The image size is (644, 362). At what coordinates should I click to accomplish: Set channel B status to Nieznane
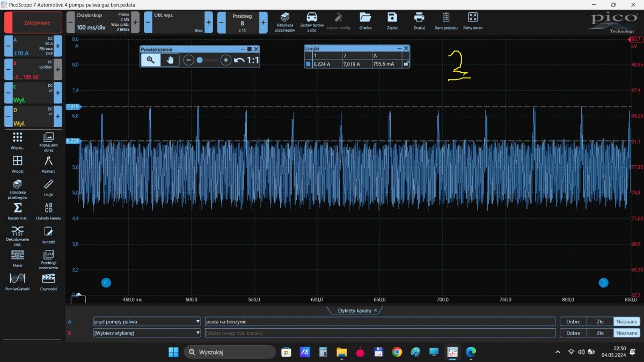[x=626, y=333]
